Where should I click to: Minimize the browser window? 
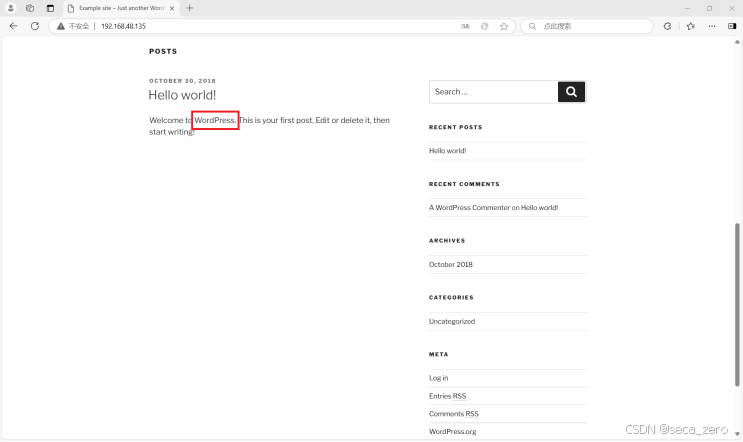[687, 8]
